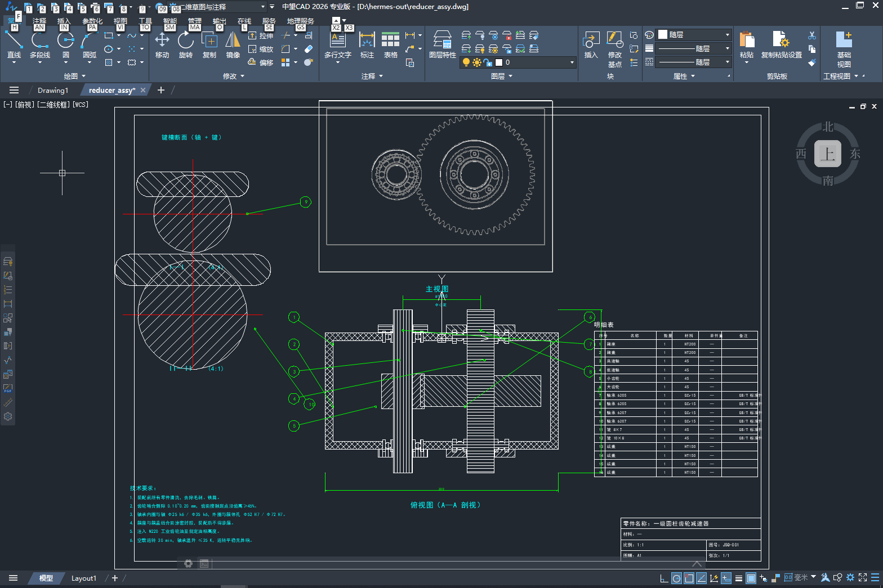Click the 拉伸 (Stretch) tool

[261, 35]
